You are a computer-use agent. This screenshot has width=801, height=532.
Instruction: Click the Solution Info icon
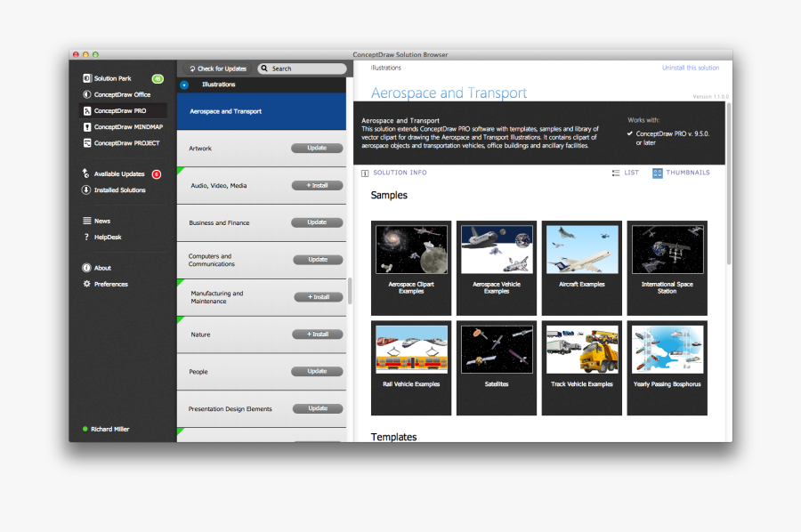coord(365,173)
